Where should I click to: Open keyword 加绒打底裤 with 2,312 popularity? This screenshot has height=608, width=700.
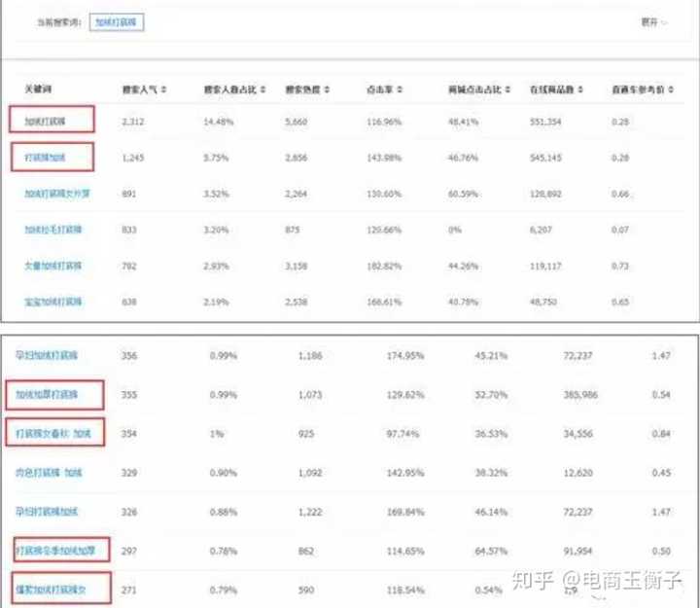53,122
